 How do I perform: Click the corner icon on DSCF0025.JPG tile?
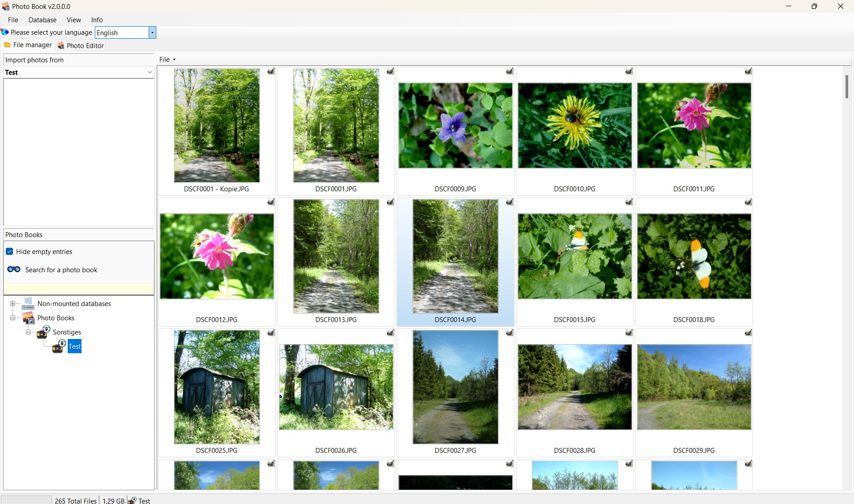click(x=271, y=333)
